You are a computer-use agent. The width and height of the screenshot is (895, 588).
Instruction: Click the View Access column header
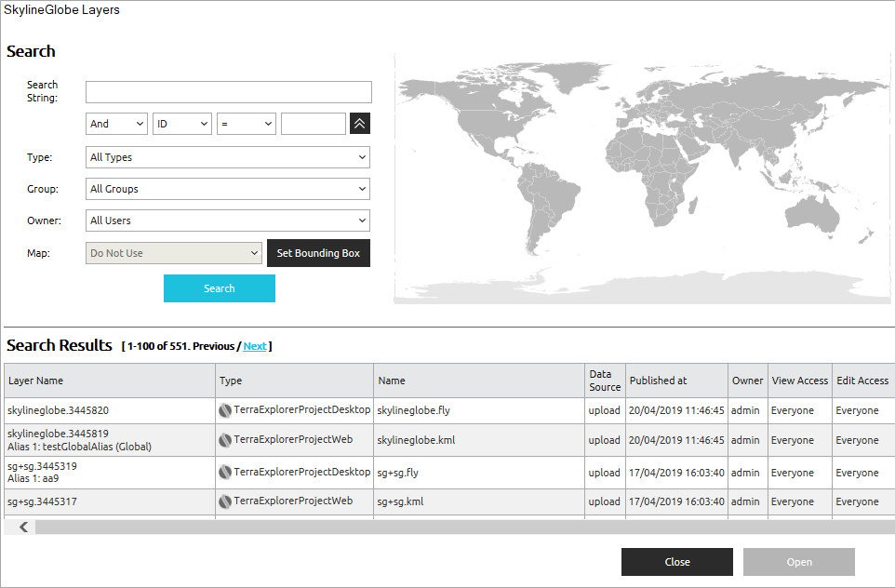tap(800, 381)
